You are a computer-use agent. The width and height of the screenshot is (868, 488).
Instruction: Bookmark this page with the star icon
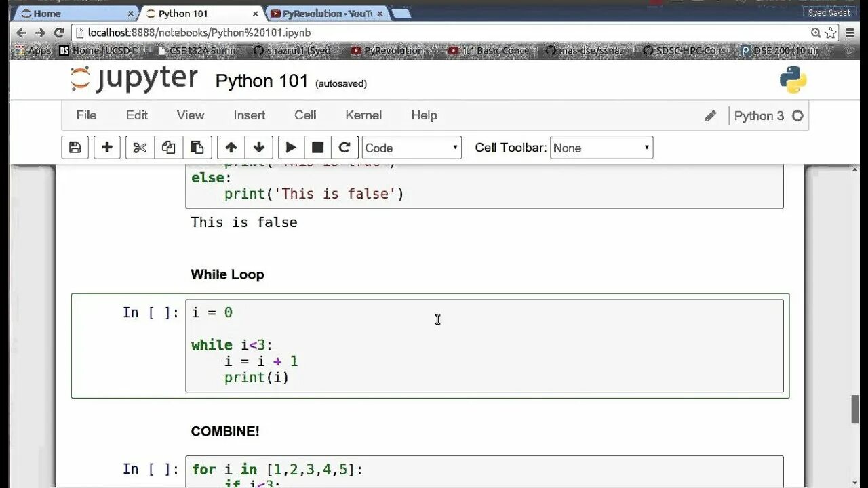point(831,33)
